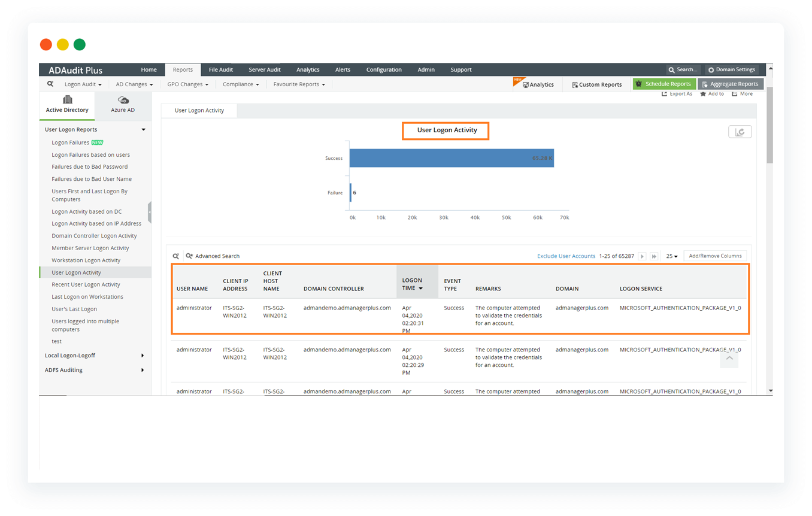Open the Server Audit menu
Screen dimensions: 812x516
pos(265,69)
